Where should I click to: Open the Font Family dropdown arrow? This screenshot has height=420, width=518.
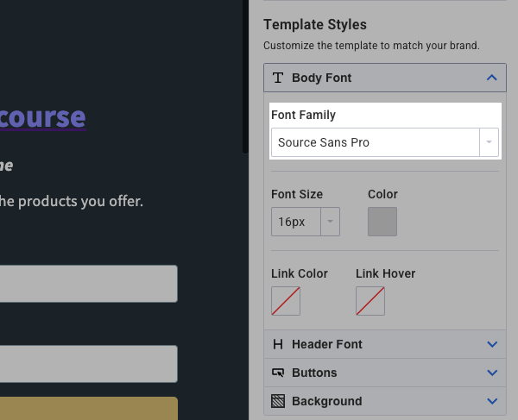click(x=490, y=142)
